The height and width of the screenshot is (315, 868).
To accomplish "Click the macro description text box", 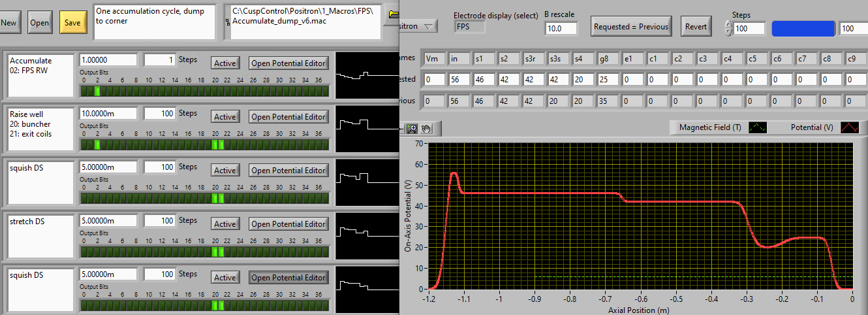I will pyautogui.click(x=155, y=22).
